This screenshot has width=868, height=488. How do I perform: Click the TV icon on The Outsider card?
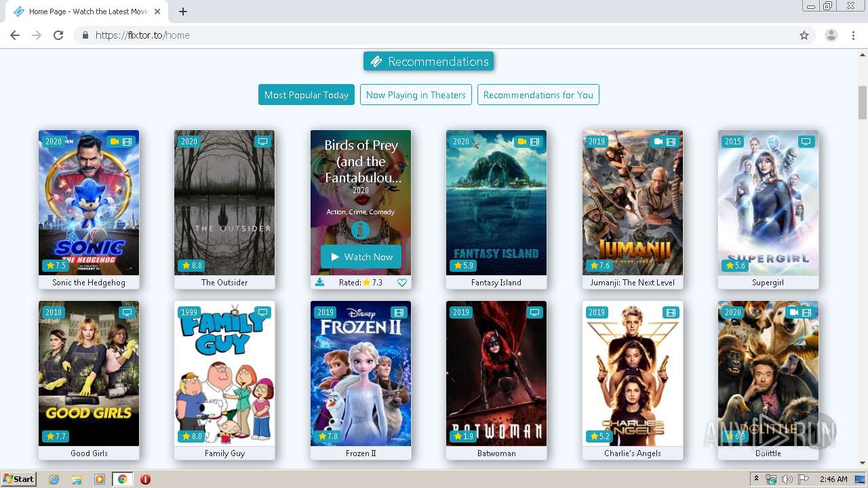[262, 142]
